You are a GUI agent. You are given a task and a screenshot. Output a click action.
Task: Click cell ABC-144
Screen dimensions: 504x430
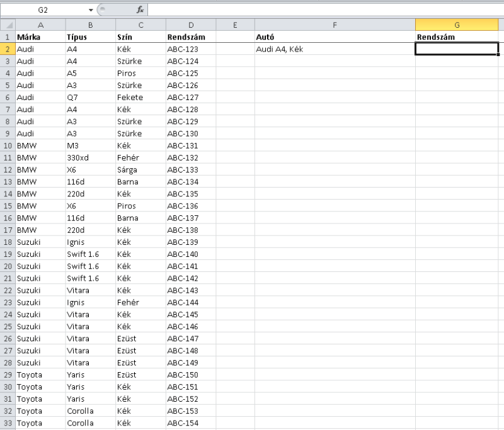pyautogui.click(x=191, y=302)
